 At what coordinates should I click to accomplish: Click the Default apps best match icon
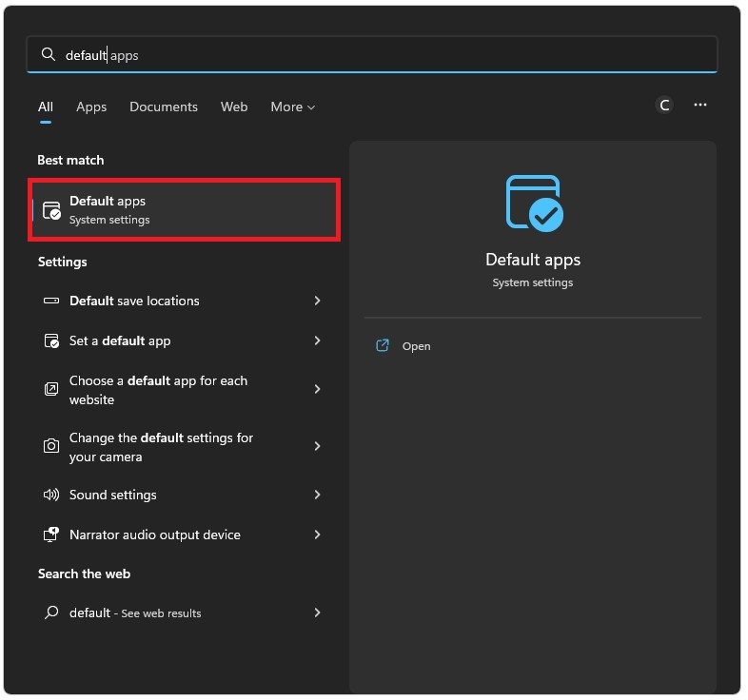pos(52,210)
